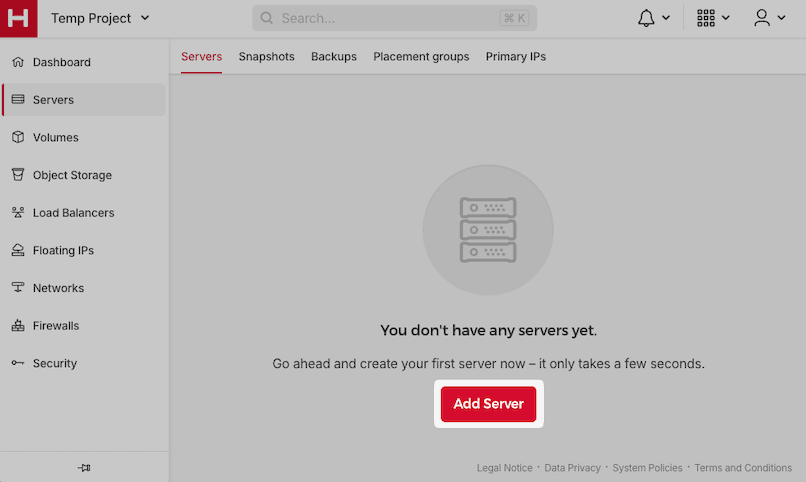Viewport: 806px width, 482px height.
Task: Click the Object Storage bucket icon
Action: click(18, 175)
